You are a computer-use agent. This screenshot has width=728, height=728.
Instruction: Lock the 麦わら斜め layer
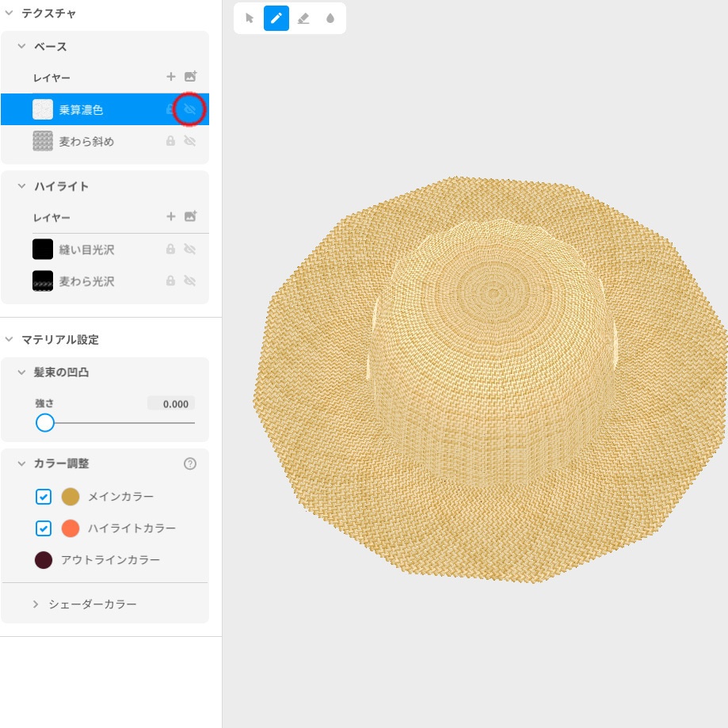[170, 141]
